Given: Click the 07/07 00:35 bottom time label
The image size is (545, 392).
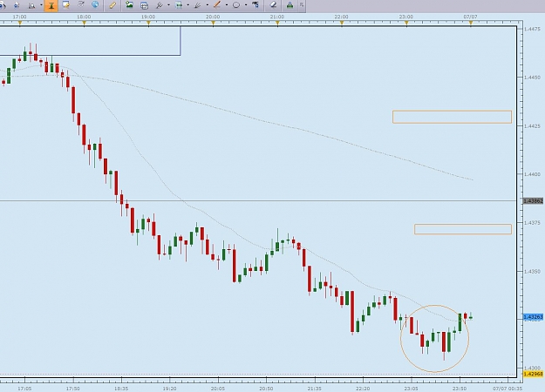Looking at the screenshot, I should click(508, 389).
